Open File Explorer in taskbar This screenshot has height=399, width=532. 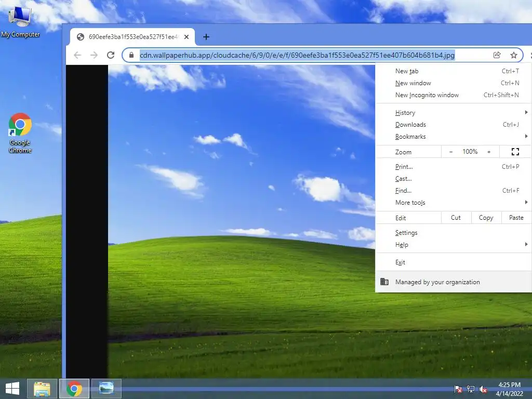pos(42,389)
